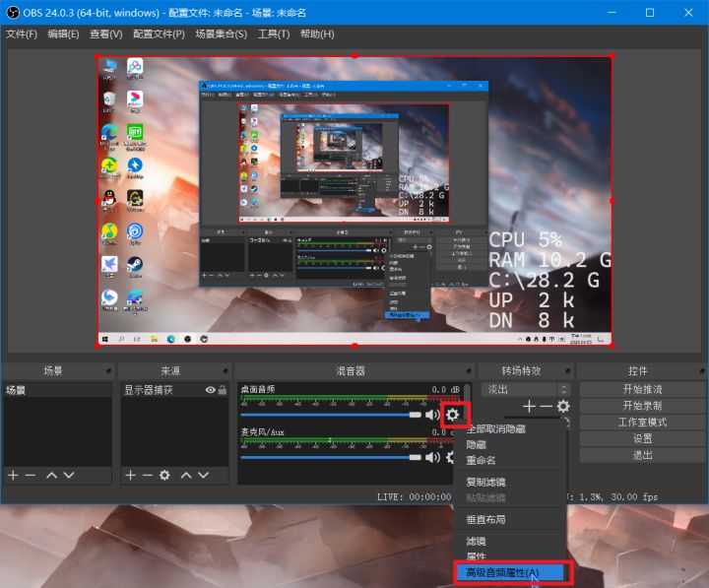Open the 桌面音频 gear settings icon
This screenshot has width=709, height=588.
click(453, 415)
